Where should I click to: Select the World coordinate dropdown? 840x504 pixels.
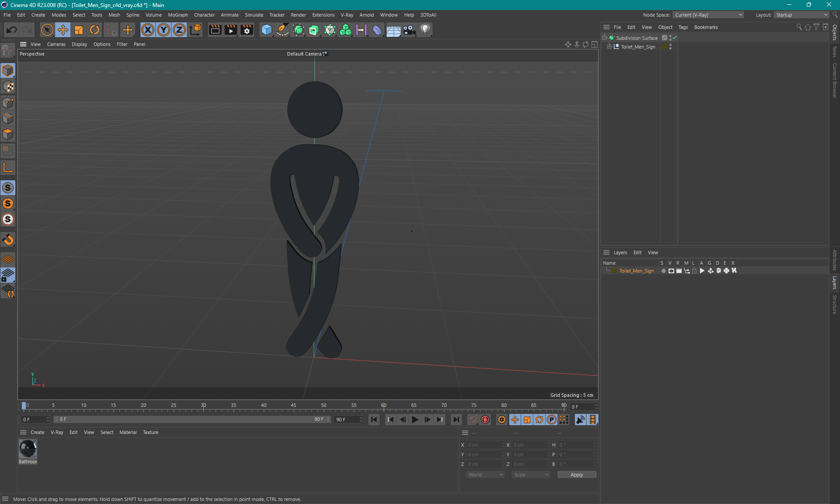[484, 474]
